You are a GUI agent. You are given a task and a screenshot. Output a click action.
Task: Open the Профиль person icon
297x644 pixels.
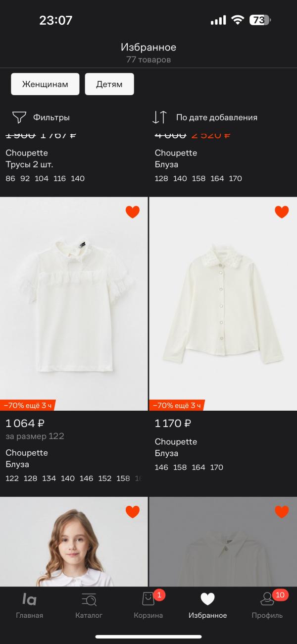267,599
